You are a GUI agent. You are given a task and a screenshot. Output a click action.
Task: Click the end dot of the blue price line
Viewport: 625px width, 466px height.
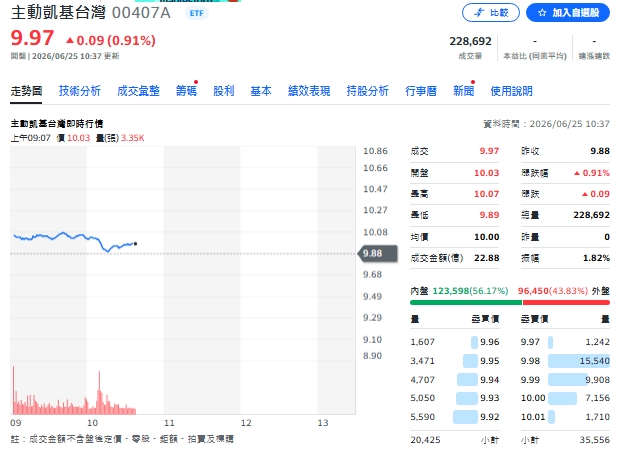coord(136,244)
